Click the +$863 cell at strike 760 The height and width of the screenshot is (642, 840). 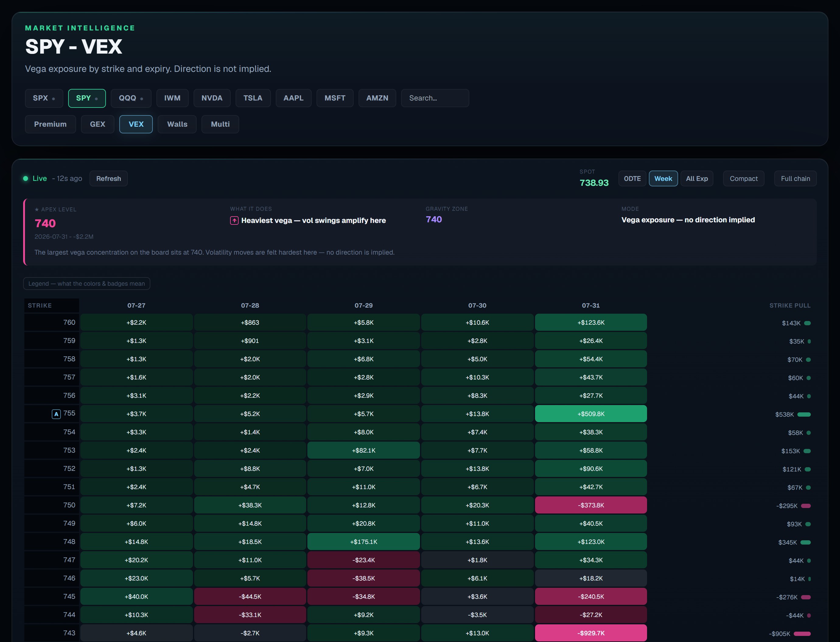click(250, 323)
